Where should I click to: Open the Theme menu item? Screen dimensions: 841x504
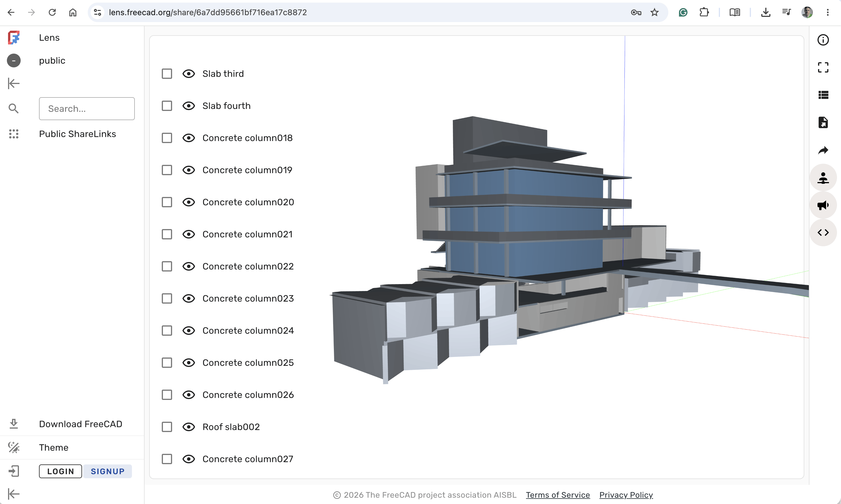tap(54, 448)
